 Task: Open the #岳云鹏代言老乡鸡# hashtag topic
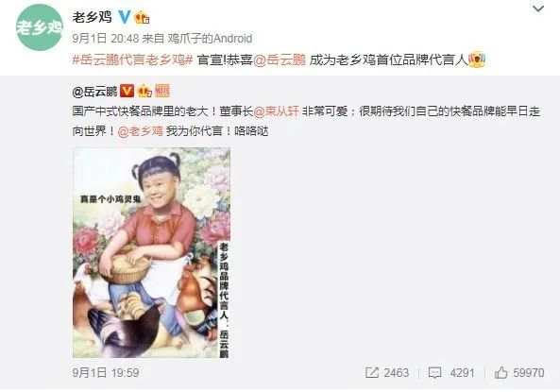[x=133, y=60]
